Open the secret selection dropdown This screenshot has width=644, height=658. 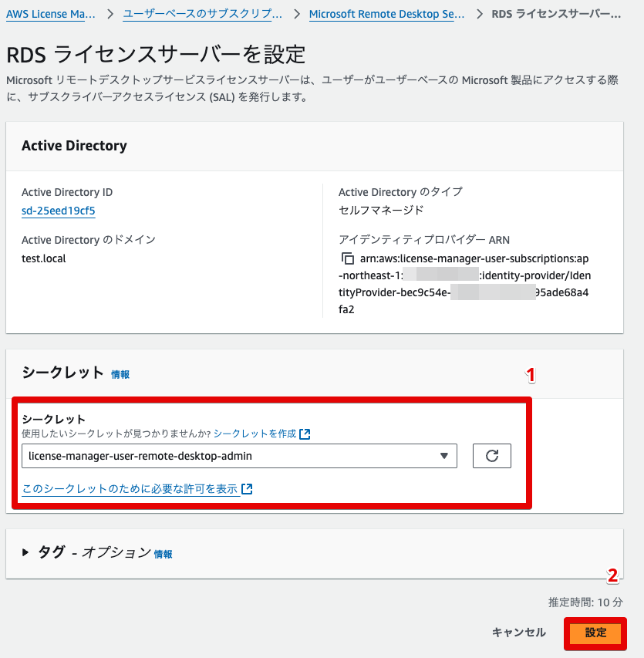tap(239, 456)
